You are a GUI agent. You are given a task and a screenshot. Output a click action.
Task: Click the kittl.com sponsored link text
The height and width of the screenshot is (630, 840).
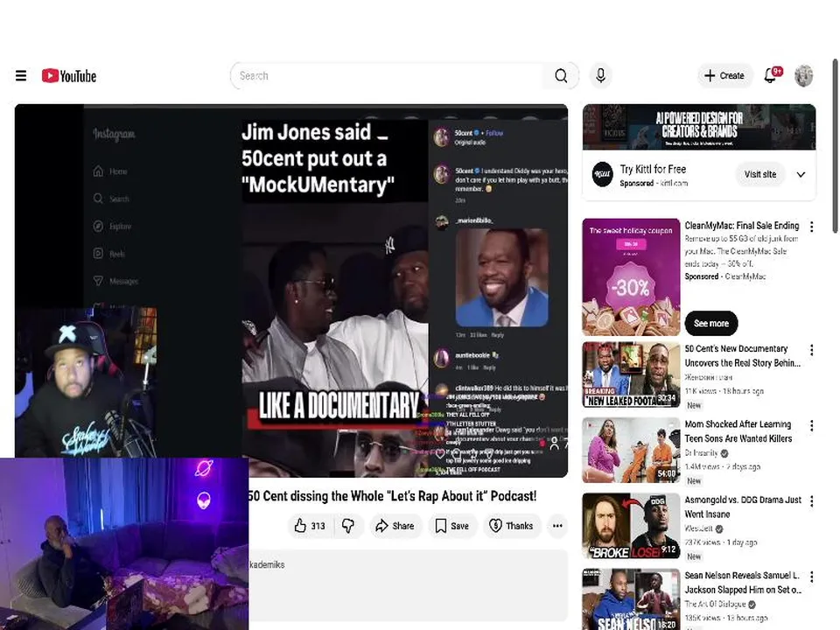674,183
